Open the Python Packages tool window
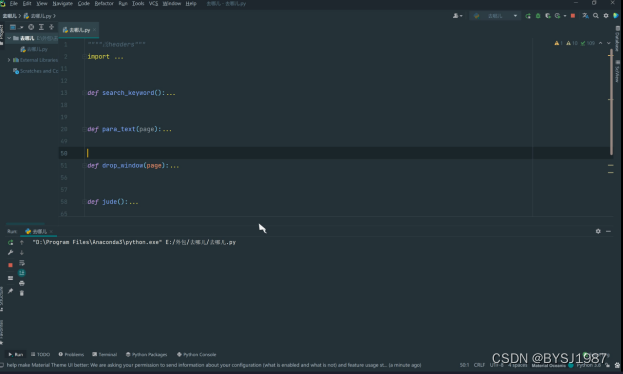Image resolution: width=623 pixels, height=374 pixels. pyautogui.click(x=147, y=355)
